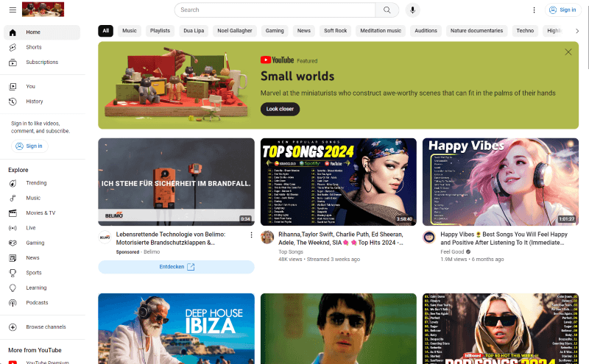The height and width of the screenshot is (364, 589).
Task: Select the Music filter chip
Action: click(130, 31)
